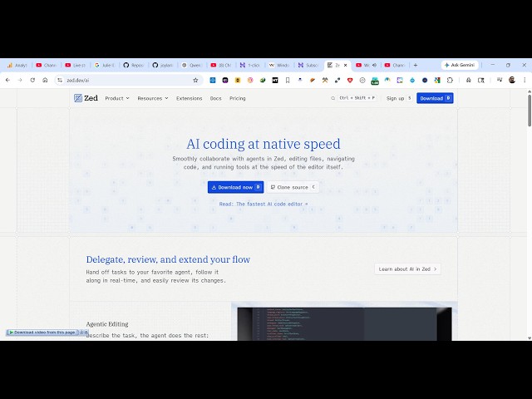Close the Download video overlay bar
Image resolution: width=532 pixels, height=399 pixels.
tap(86, 332)
